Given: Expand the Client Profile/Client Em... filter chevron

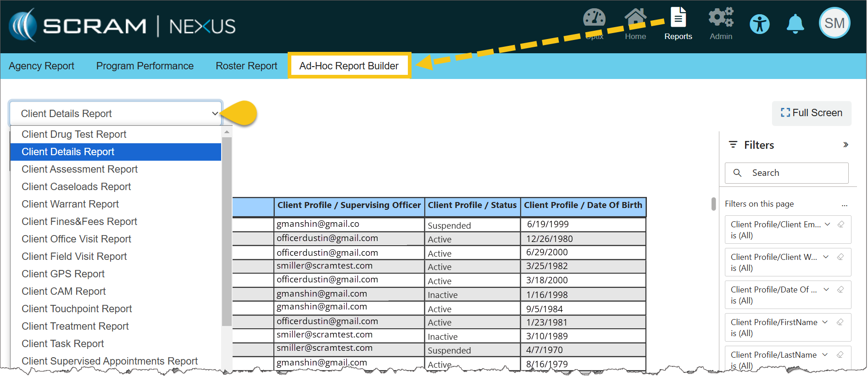Looking at the screenshot, I should tap(828, 225).
